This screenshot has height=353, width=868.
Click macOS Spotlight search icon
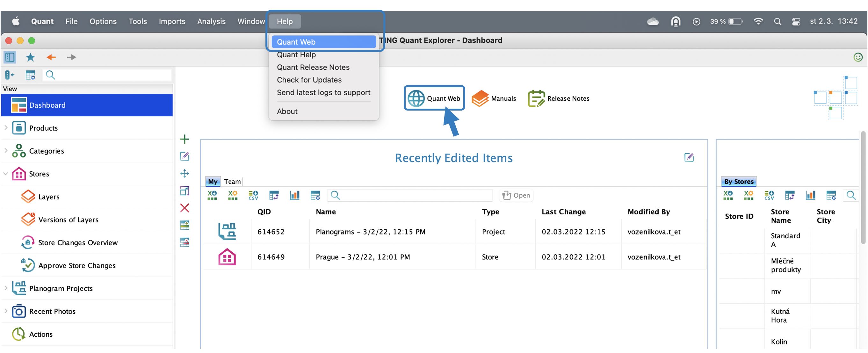click(777, 21)
